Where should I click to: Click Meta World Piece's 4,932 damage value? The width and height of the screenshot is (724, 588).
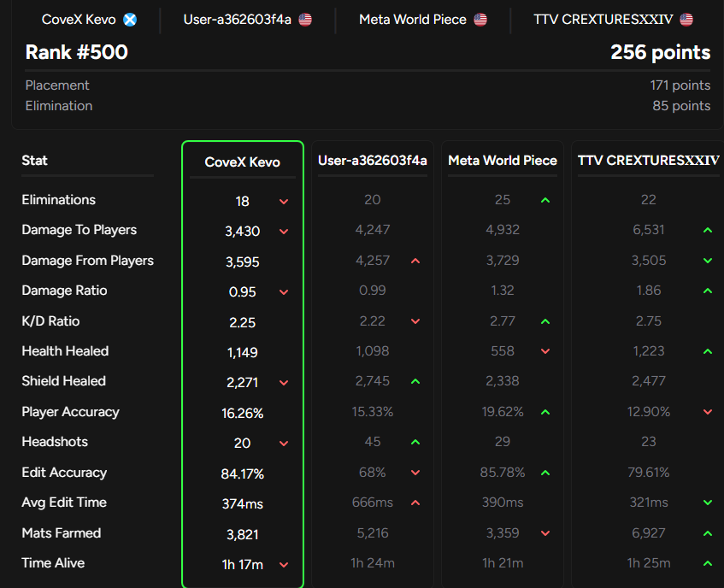[x=503, y=230]
